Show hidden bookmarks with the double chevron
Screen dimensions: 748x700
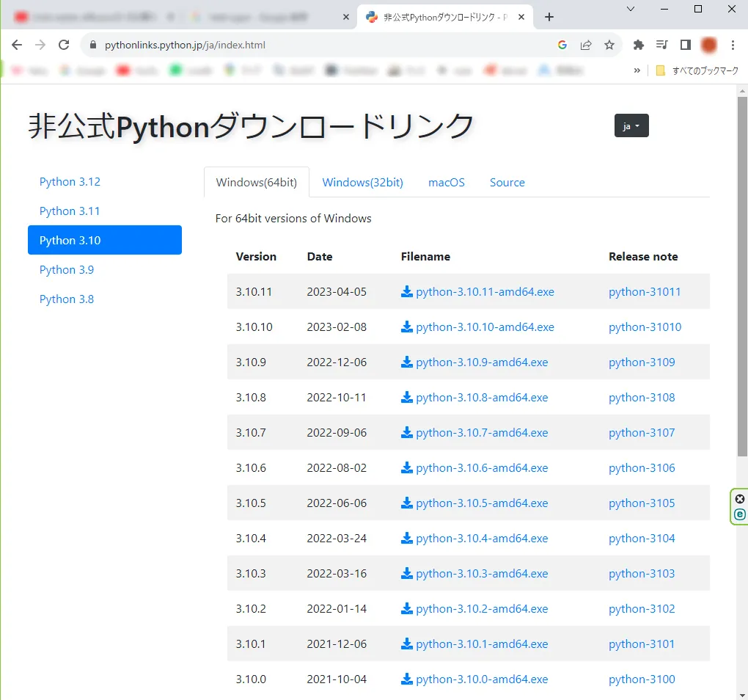coord(637,70)
